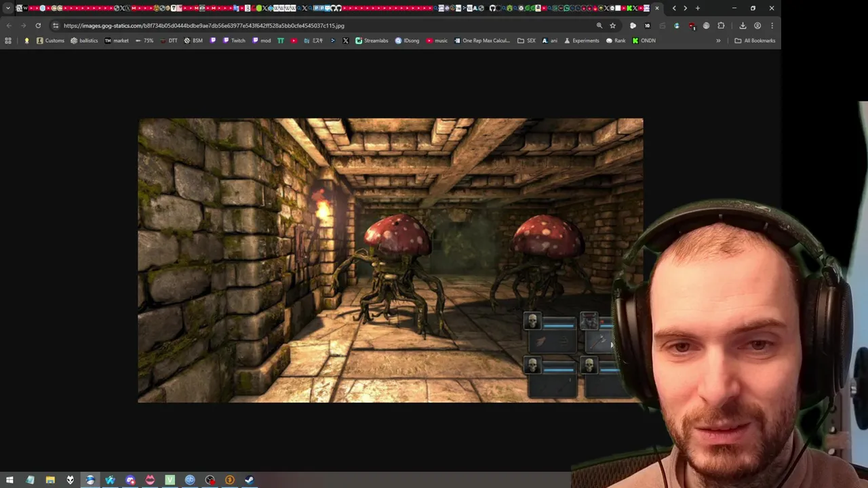Open the market bookmark
Screen dimensions: 868x488
click(x=117, y=41)
